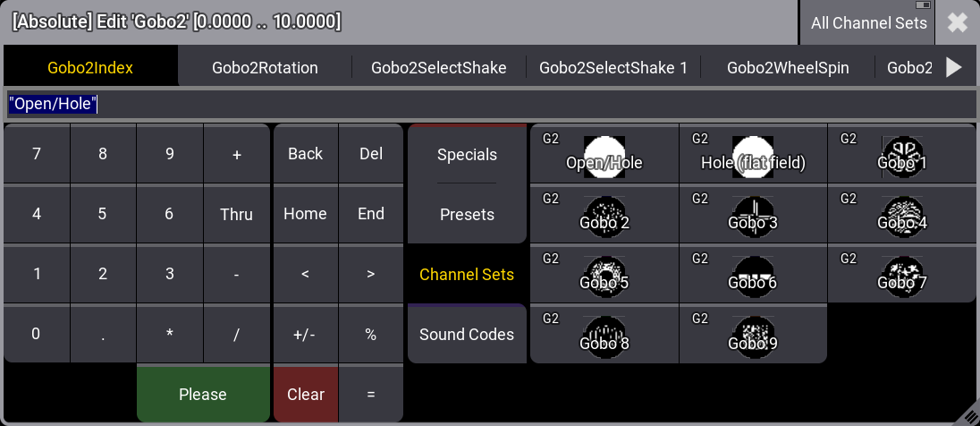The height and width of the screenshot is (426, 980).
Task: Show the Specials list
Action: point(467,155)
